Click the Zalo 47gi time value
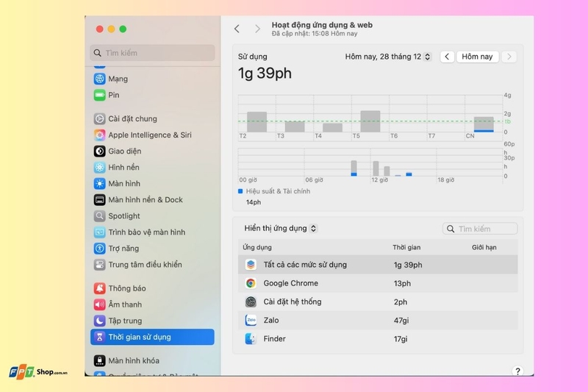 pos(401,321)
